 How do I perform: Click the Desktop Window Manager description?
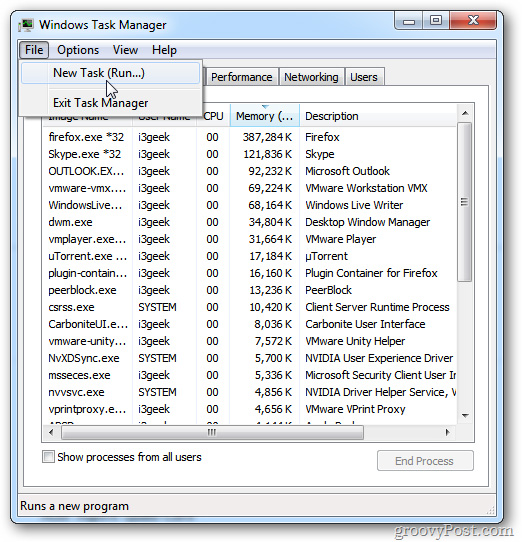[367, 222]
